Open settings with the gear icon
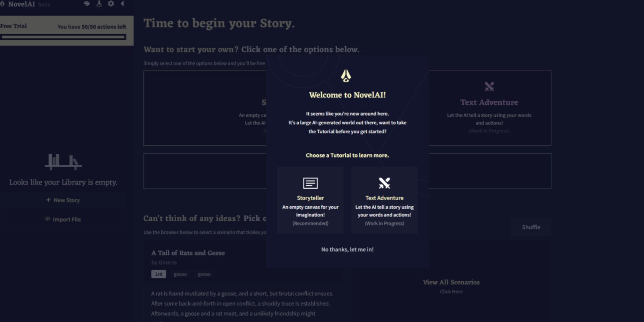Image resolution: width=644 pixels, height=322 pixels. (111, 4)
